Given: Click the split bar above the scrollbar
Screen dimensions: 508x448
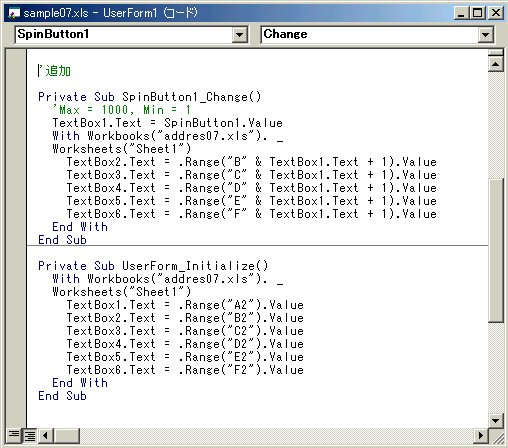Looking at the screenshot, I should coord(495,52).
